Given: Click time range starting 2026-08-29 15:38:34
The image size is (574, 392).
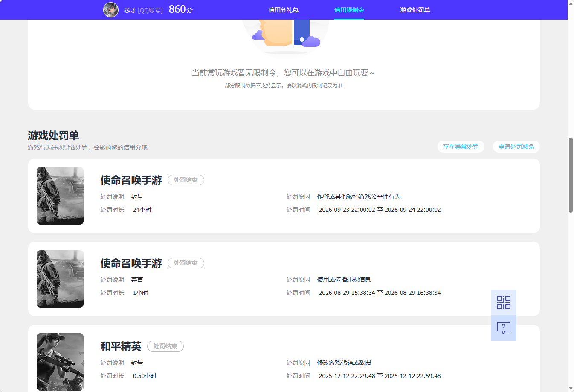Looking at the screenshot, I should 380,293.
